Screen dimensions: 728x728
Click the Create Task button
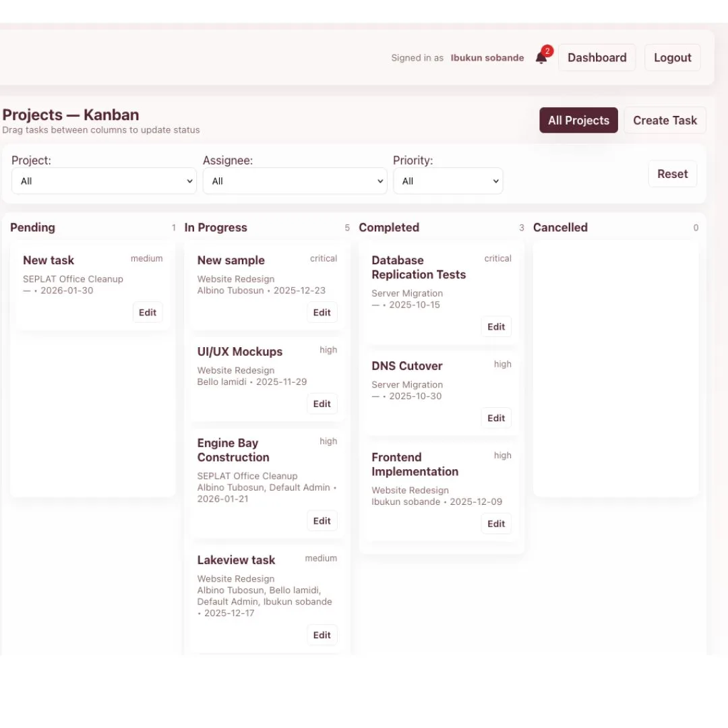[665, 120]
